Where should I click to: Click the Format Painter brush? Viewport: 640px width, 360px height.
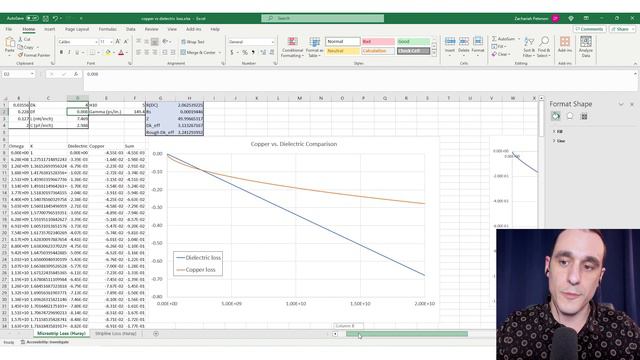coord(34,55)
